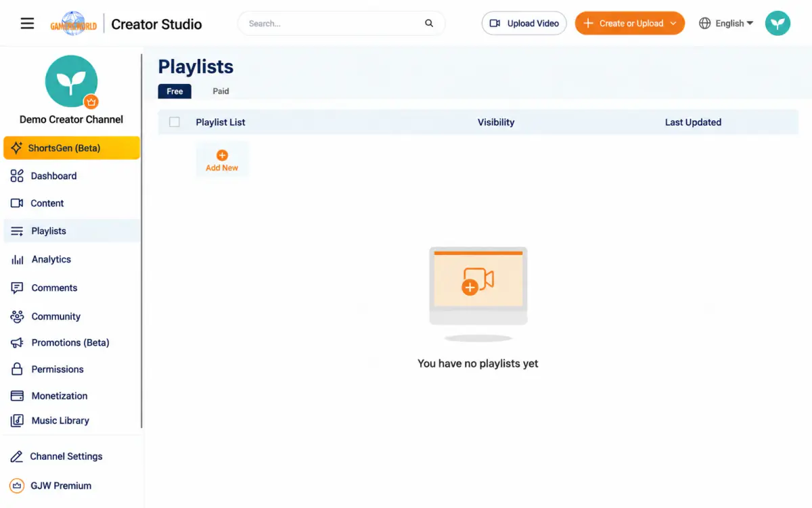Click the Comments bubble icon

17,288
